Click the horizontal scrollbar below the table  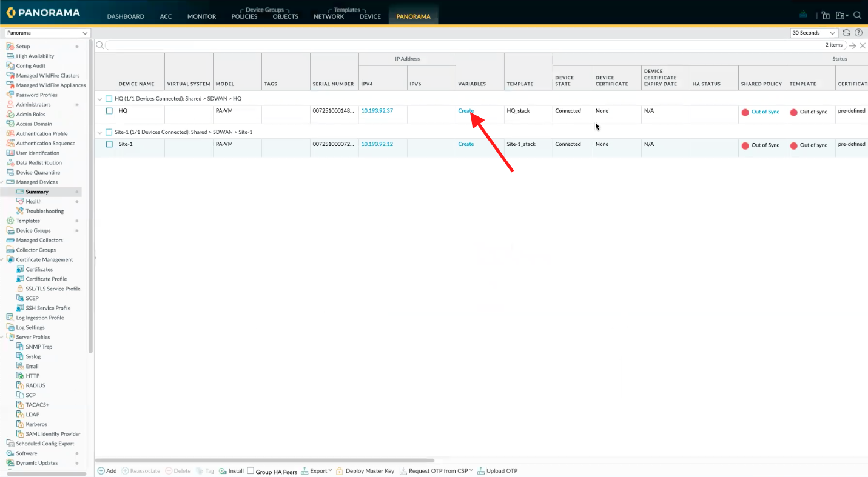click(264, 461)
